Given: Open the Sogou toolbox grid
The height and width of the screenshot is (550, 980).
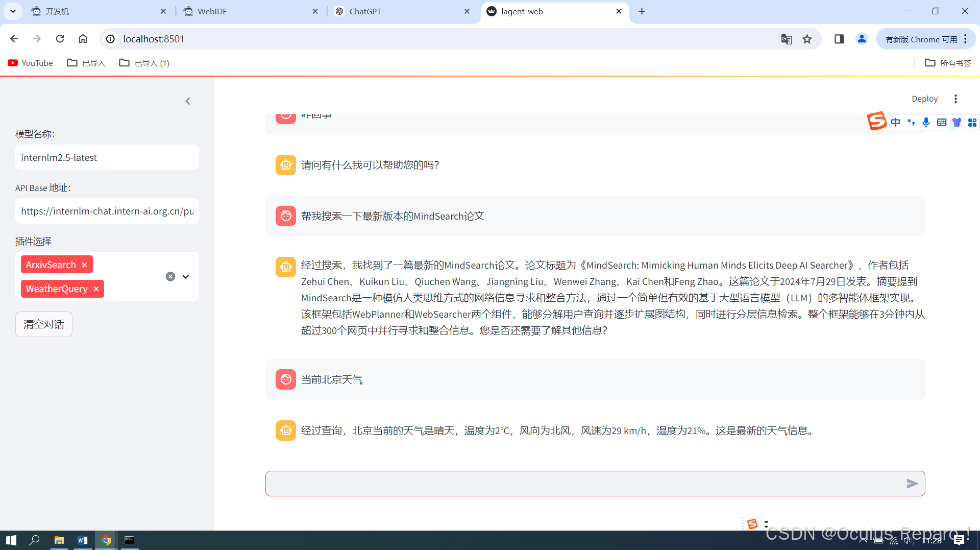Looking at the screenshot, I should 972,122.
